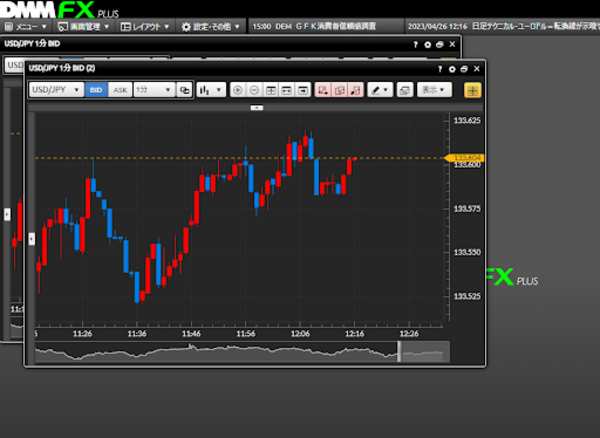The height and width of the screenshot is (438, 600).
Task: Click the 画面管理 screen management button
Action: click(x=83, y=26)
